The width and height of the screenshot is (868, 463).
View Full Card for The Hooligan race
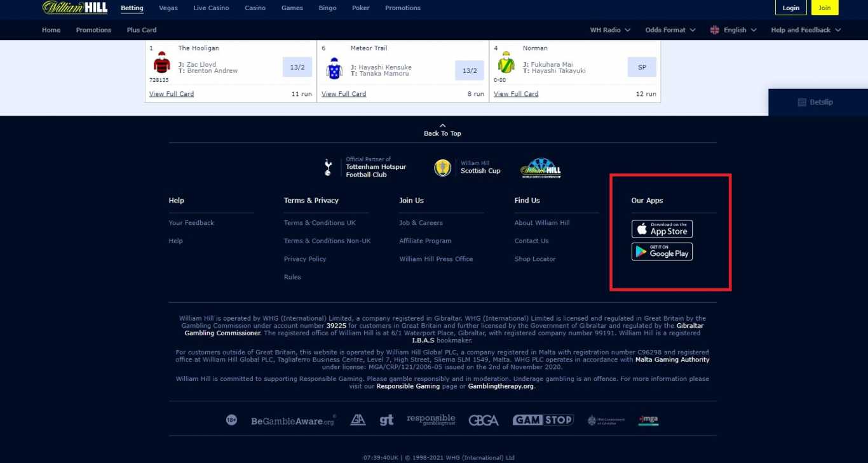(x=172, y=94)
